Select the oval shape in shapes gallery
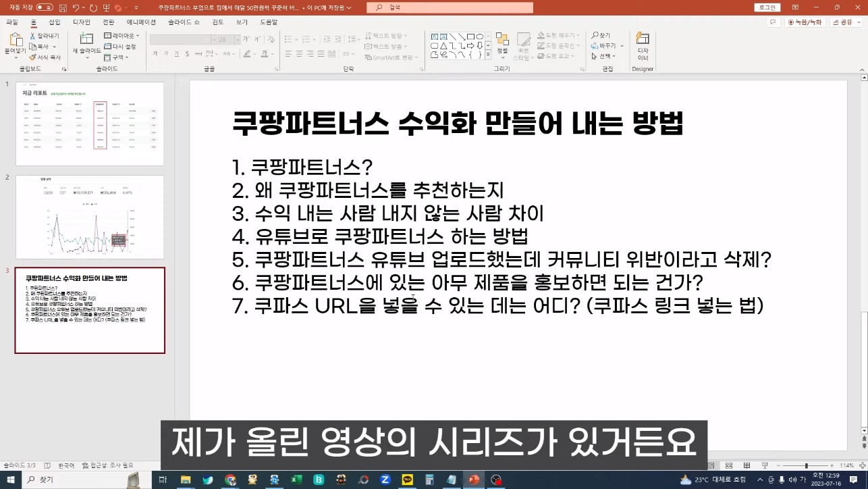This screenshot has height=489, width=868. point(479,36)
